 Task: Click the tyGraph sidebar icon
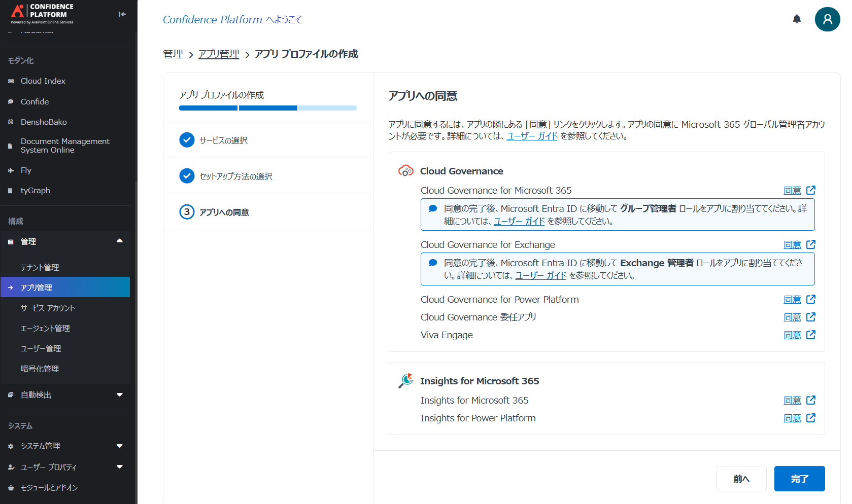[11, 191]
